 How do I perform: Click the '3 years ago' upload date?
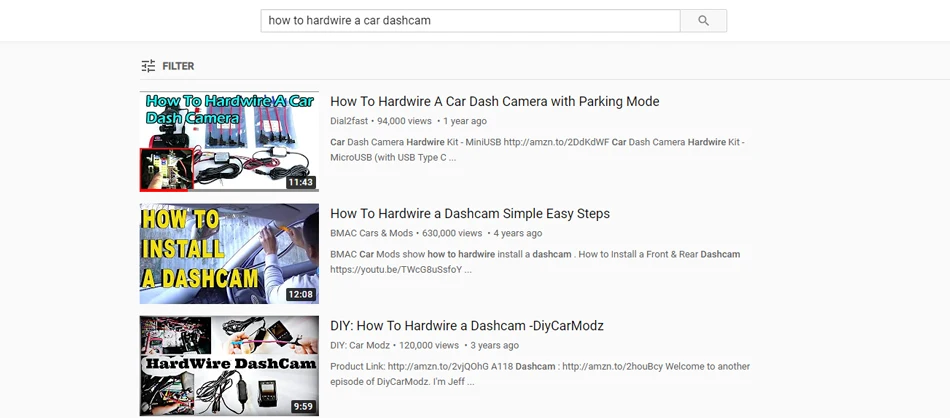[494, 345]
